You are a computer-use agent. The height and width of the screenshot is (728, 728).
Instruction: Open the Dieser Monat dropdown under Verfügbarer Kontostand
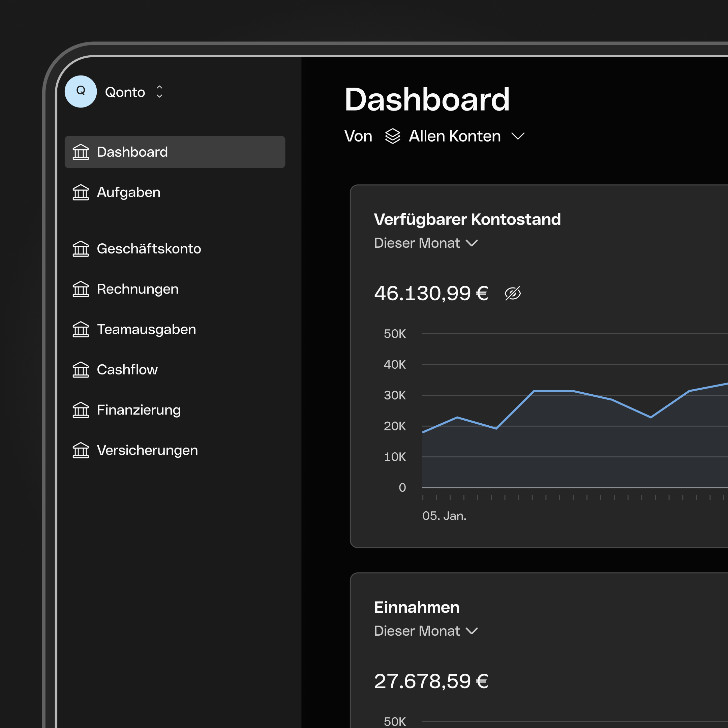(x=426, y=243)
